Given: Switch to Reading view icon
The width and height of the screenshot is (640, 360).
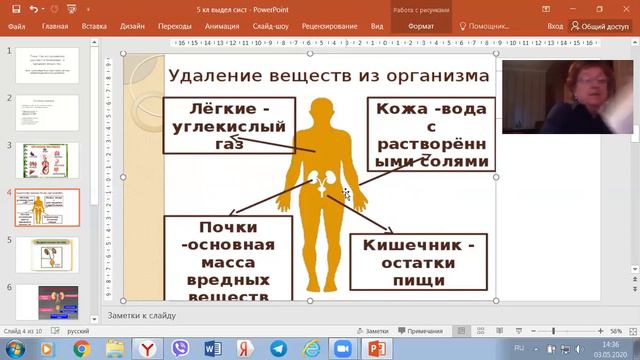Looking at the screenshot, I should pyautogui.click(x=500, y=331).
